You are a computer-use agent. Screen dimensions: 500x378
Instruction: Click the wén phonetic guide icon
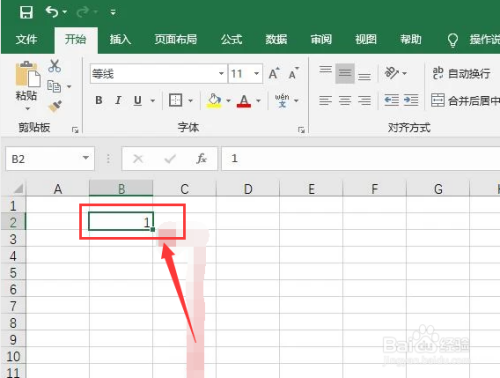(282, 100)
